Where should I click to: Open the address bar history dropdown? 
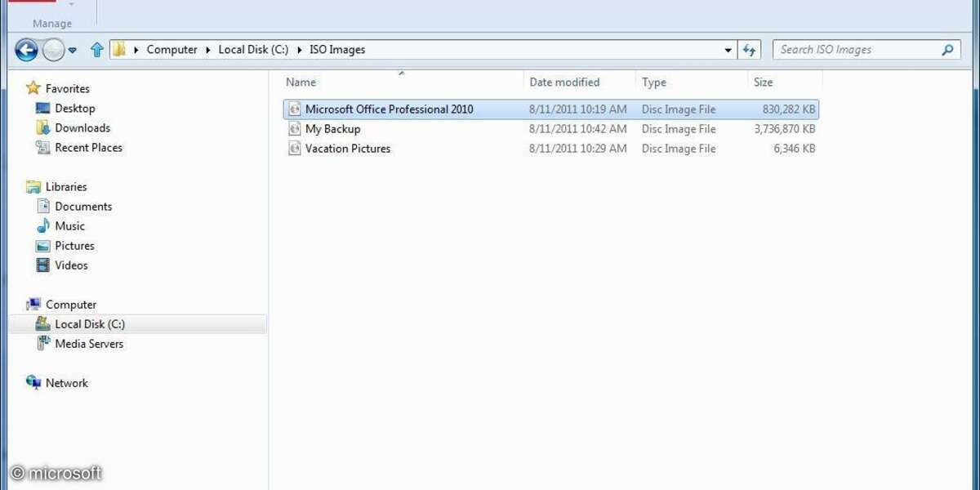click(728, 49)
